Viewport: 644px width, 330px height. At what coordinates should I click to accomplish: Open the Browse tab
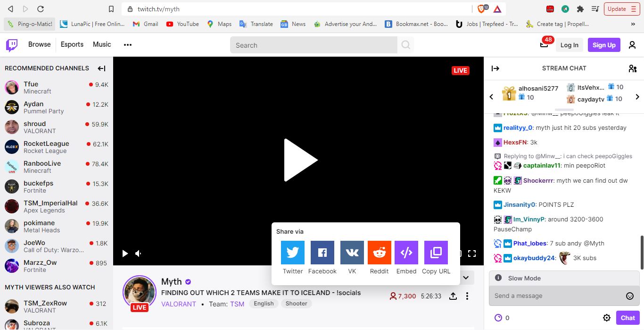click(39, 44)
